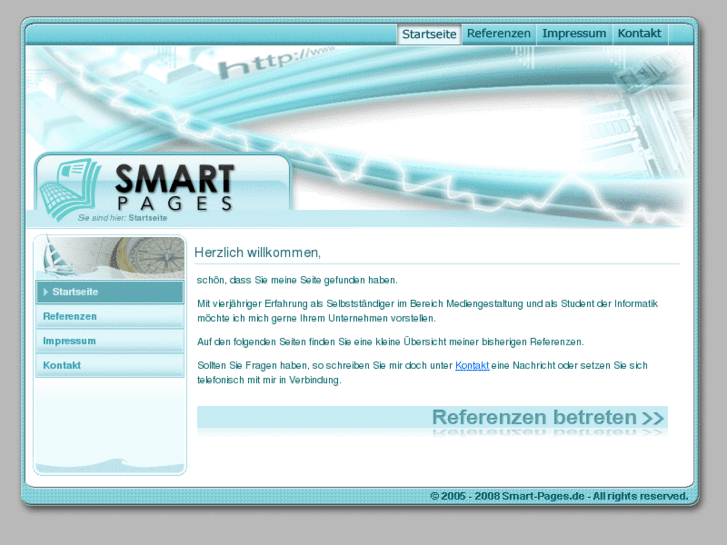
Task: Click the inline Kontakt hyperlink in the text
Action: point(472,365)
